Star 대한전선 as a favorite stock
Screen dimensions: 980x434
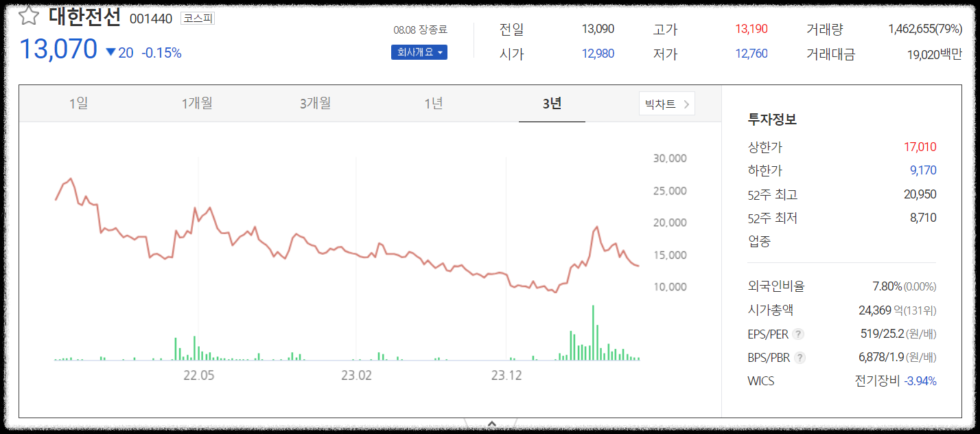point(28,16)
